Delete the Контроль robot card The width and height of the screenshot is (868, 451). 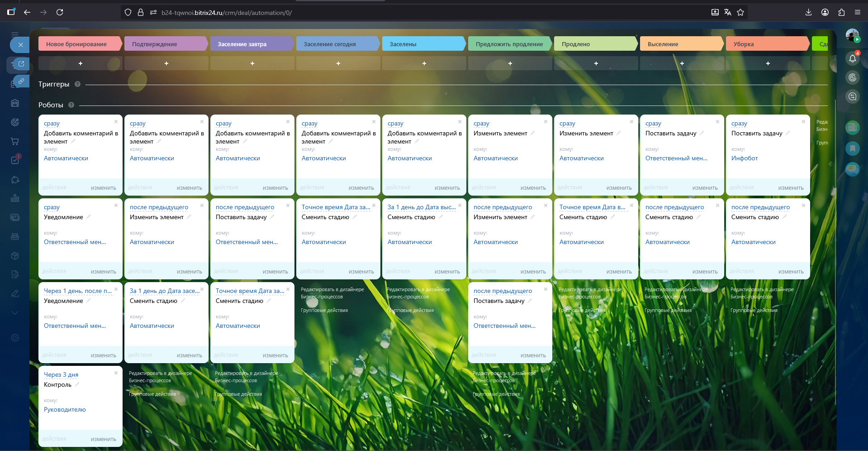[x=116, y=373]
